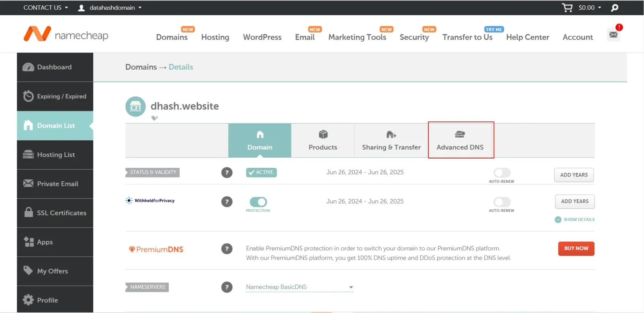Click the Nameservers label

click(x=147, y=287)
